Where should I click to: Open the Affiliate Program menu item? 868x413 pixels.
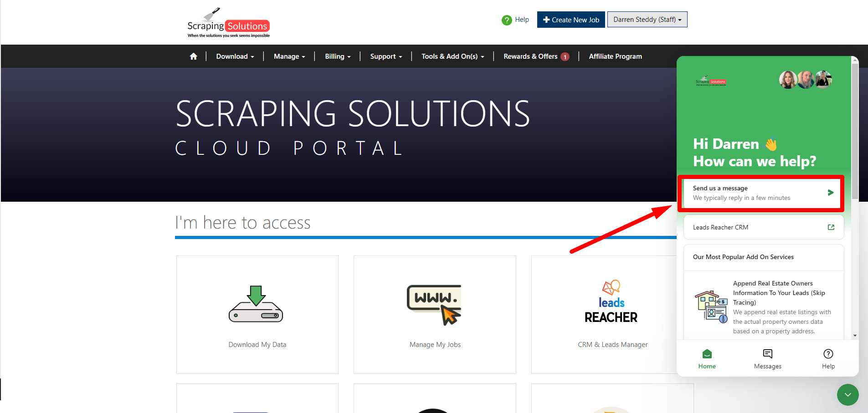click(x=616, y=56)
